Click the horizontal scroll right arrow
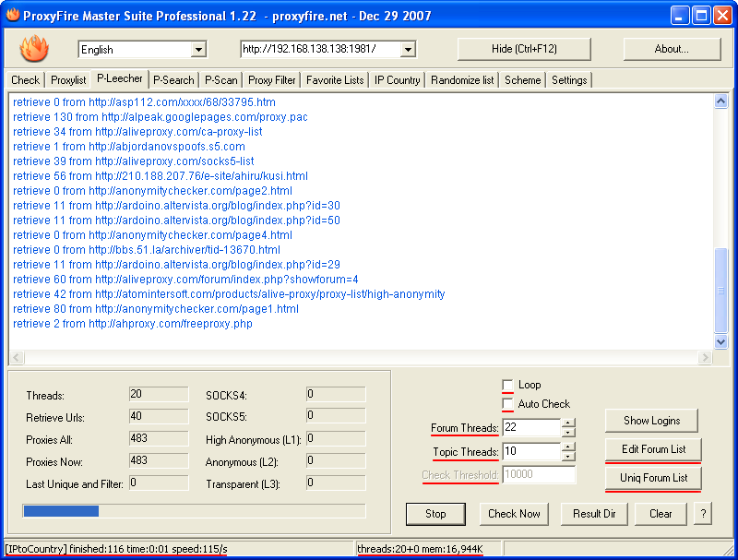 (705, 358)
